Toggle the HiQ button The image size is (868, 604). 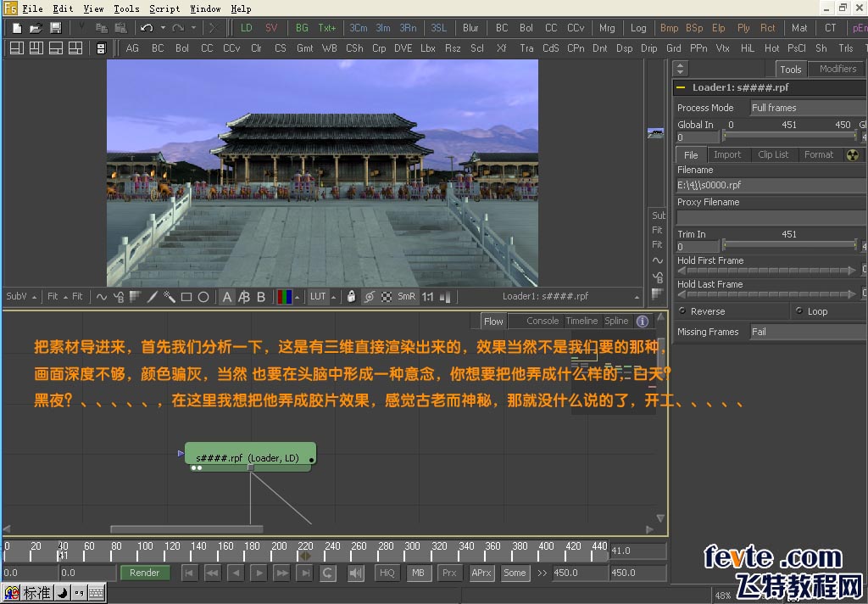point(387,573)
